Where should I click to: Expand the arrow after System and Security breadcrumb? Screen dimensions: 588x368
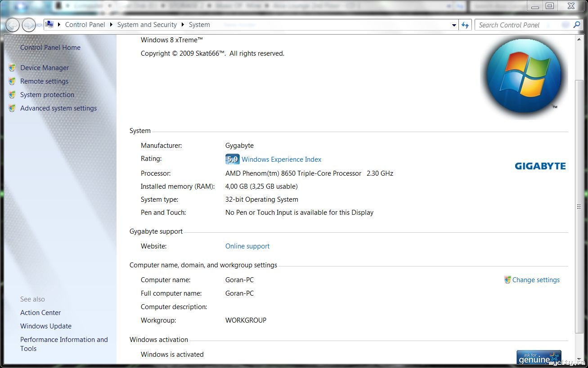tap(183, 25)
